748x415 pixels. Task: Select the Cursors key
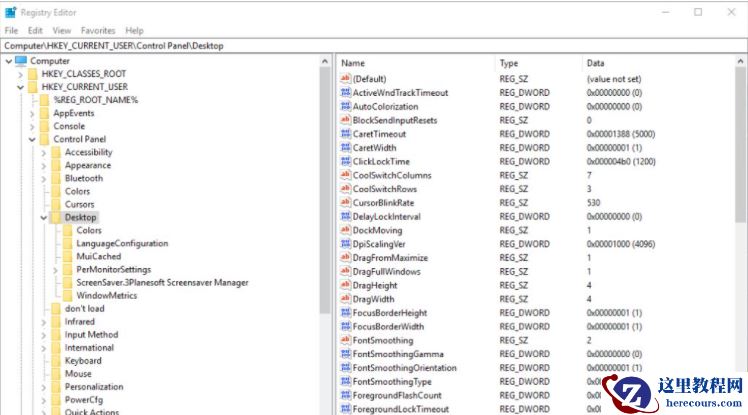point(79,204)
